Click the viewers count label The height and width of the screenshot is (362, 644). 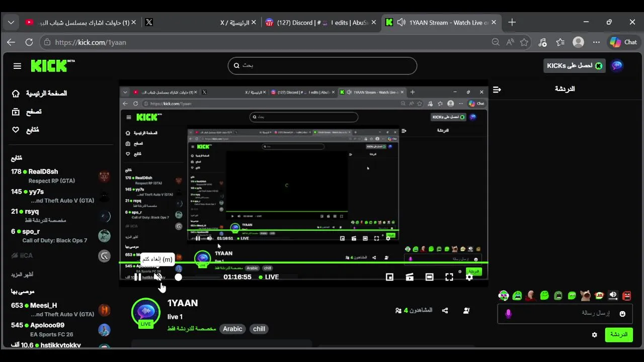coord(414,310)
